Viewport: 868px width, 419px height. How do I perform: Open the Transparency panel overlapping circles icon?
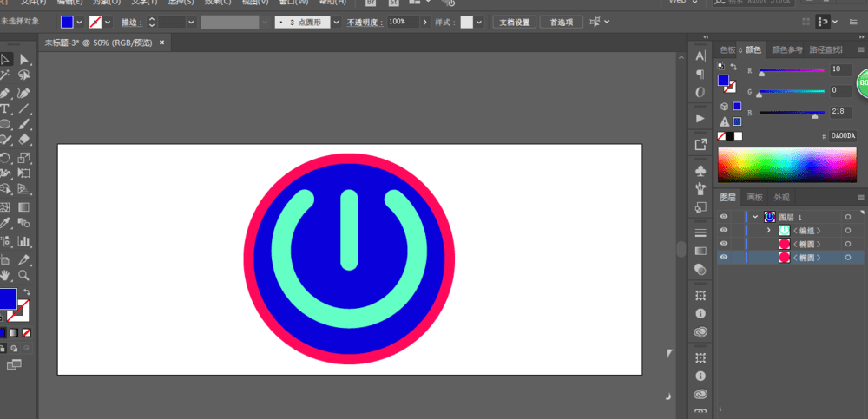[x=700, y=270]
